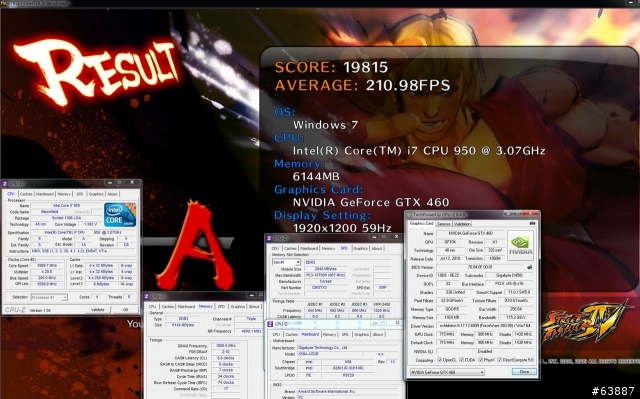Image resolution: width=640 pixels, height=399 pixels.
Task: Click the Validate button in CPU-Z
Action: (98, 310)
